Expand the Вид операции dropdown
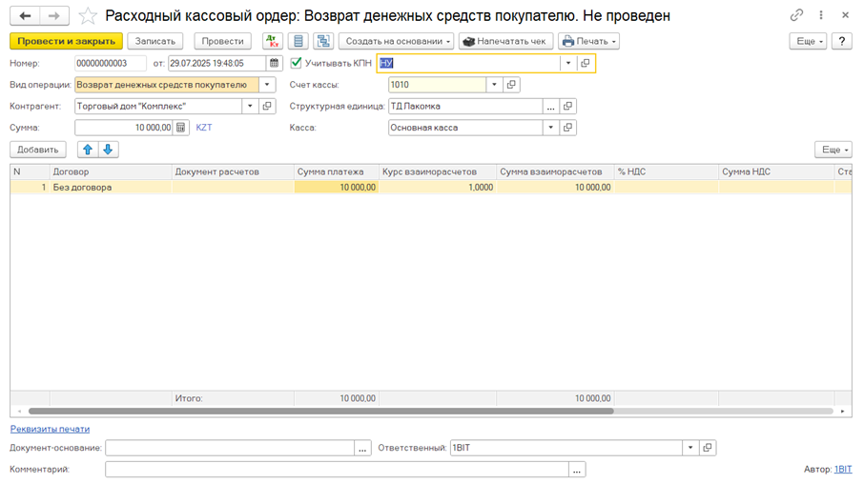864x504 pixels. coord(267,85)
